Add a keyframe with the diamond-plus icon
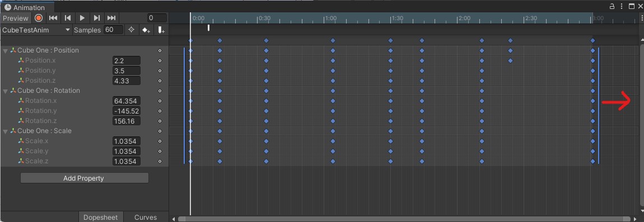 pyautogui.click(x=146, y=30)
